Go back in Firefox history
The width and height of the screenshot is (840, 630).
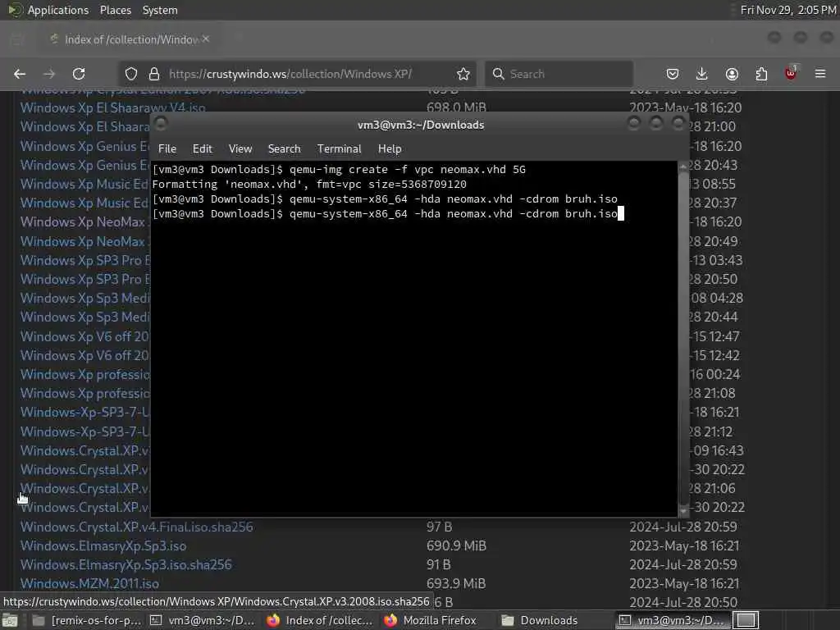coord(20,74)
